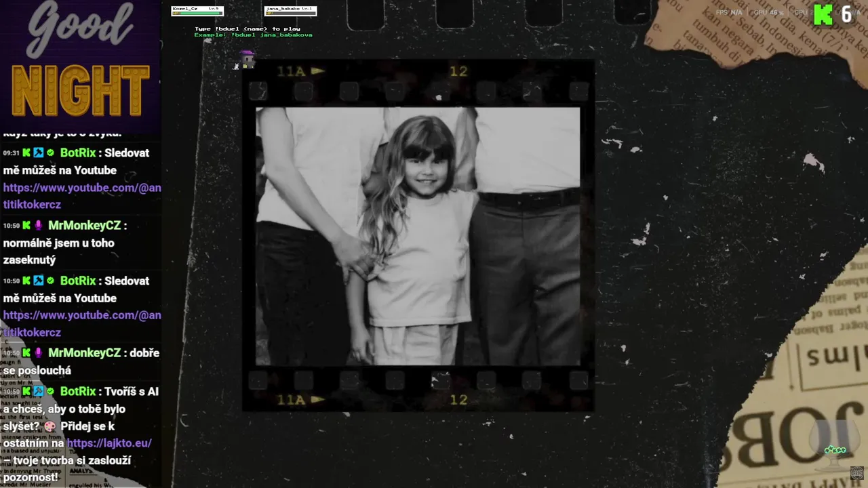Click the Kick badge on the 09:31 BotRix message
This screenshot has width=868, height=488.
click(26, 153)
